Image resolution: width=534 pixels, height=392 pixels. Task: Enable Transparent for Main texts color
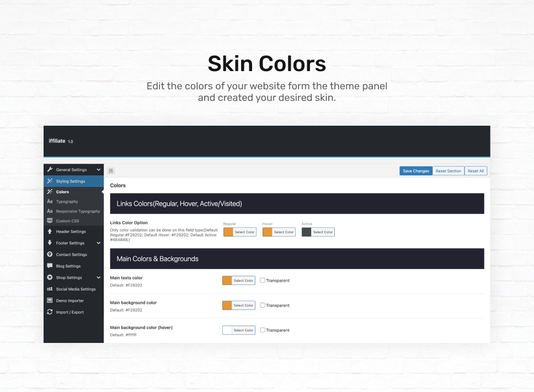coord(263,280)
